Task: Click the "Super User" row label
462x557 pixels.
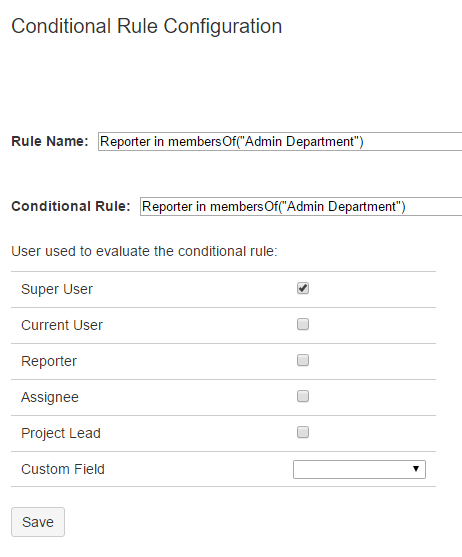Action: [57, 289]
